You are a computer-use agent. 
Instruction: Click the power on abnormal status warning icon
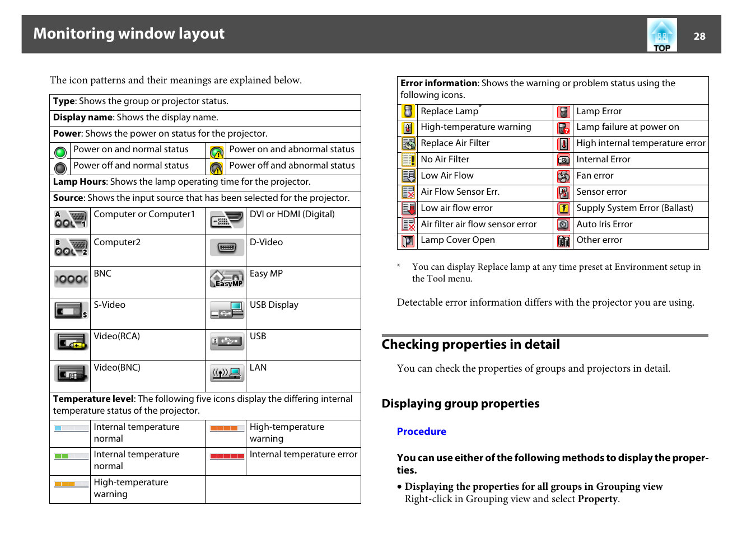[217, 152]
